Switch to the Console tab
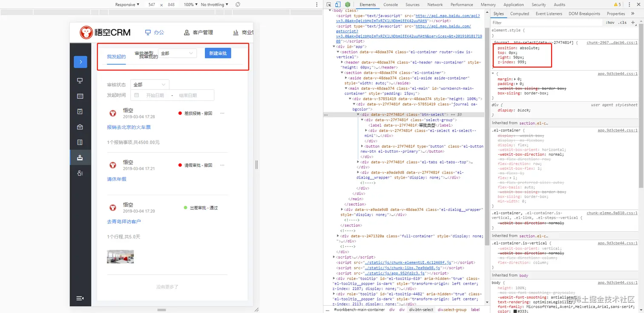 391,5
